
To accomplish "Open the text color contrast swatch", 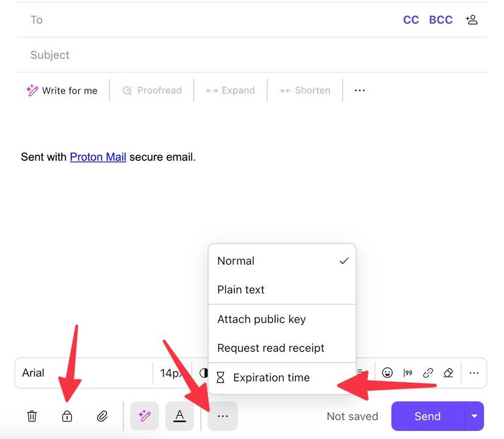I will [x=203, y=372].
